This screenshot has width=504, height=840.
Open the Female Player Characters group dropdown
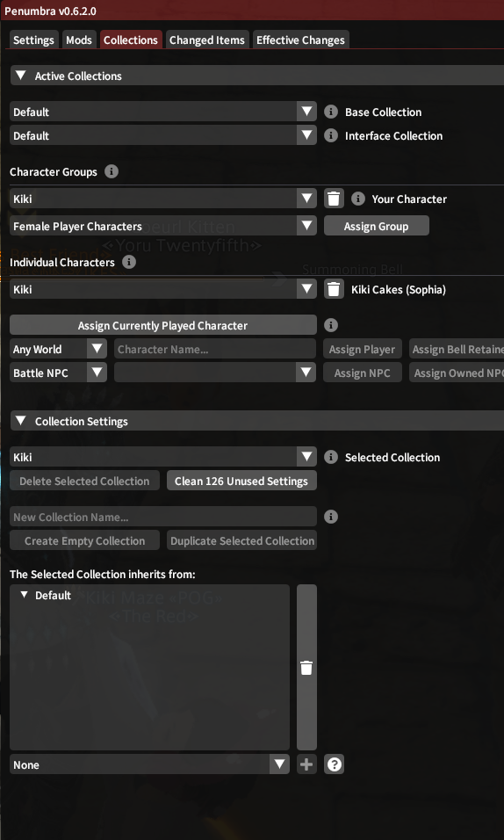pyautogui.click(x=163, y=226)
